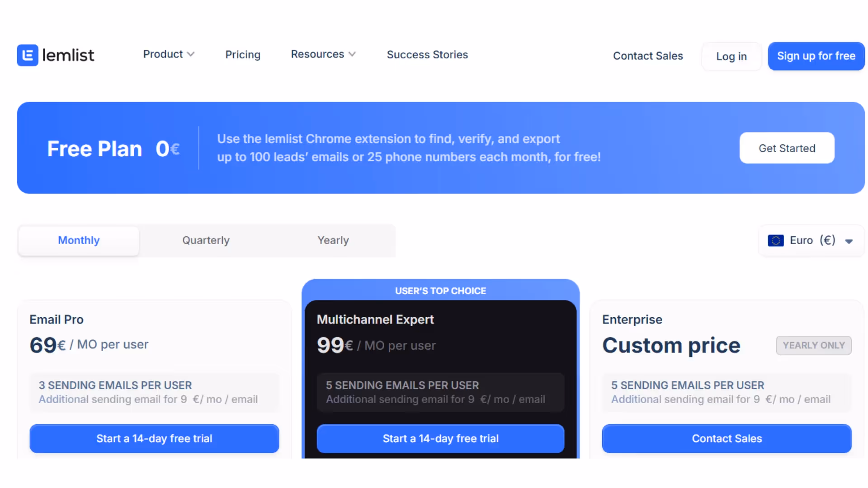
Task: Expand the Product menu chevron
Action: (x=191, y=54)
